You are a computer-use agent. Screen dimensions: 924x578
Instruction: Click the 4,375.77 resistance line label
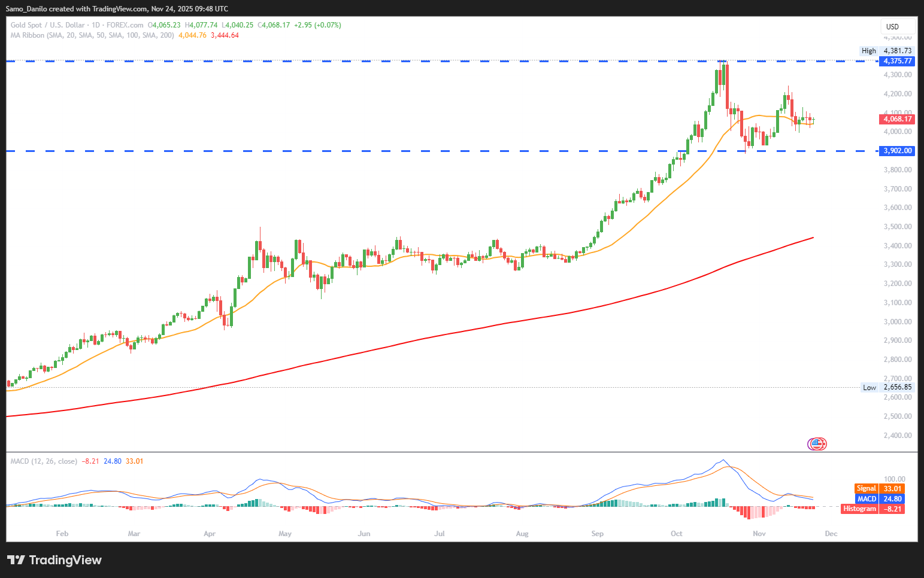pyautogui.click(x=897, y=61)
